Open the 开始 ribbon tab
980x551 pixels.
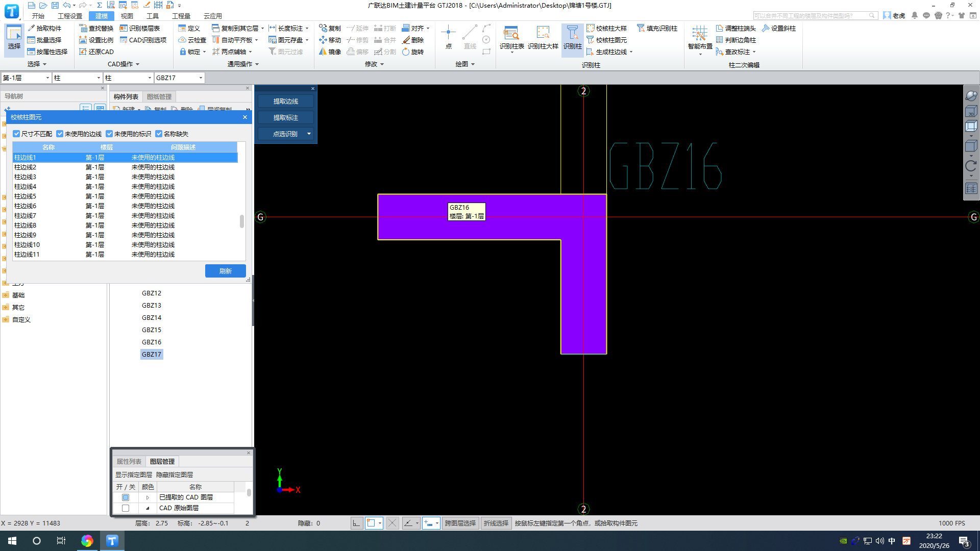point(38,16)
